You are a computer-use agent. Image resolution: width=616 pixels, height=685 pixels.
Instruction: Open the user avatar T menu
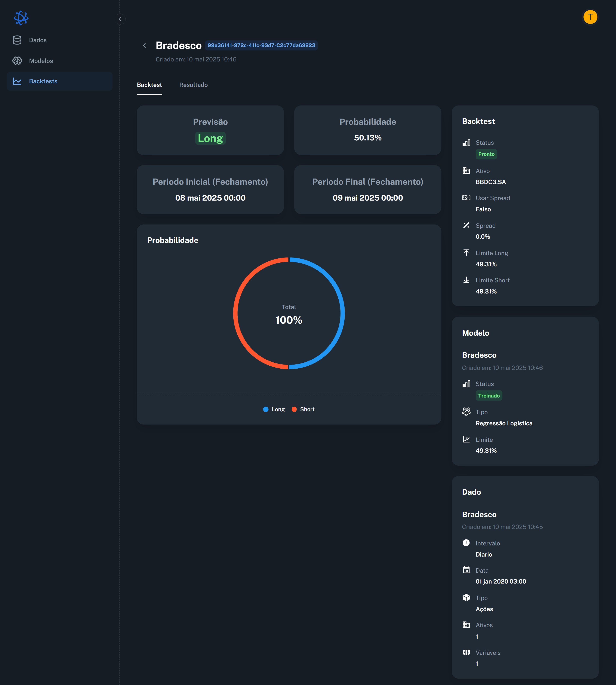coord(590,17)
